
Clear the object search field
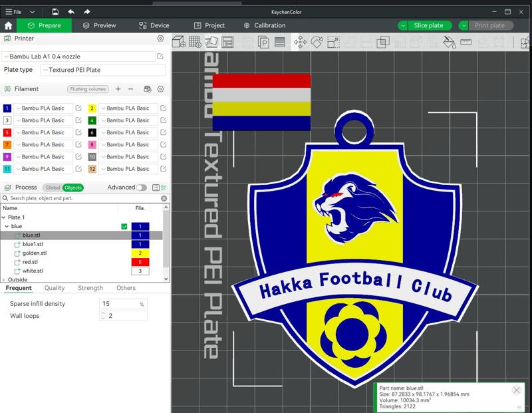coord(164,198)
